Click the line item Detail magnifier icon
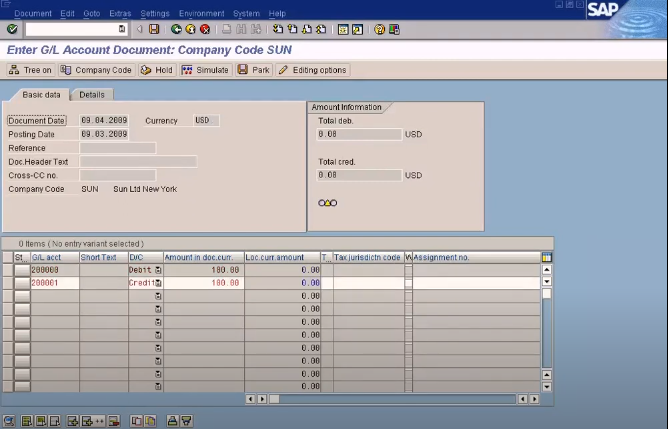Image resolution: width=668 pixels, height=429 pixels. click(9, 421)
